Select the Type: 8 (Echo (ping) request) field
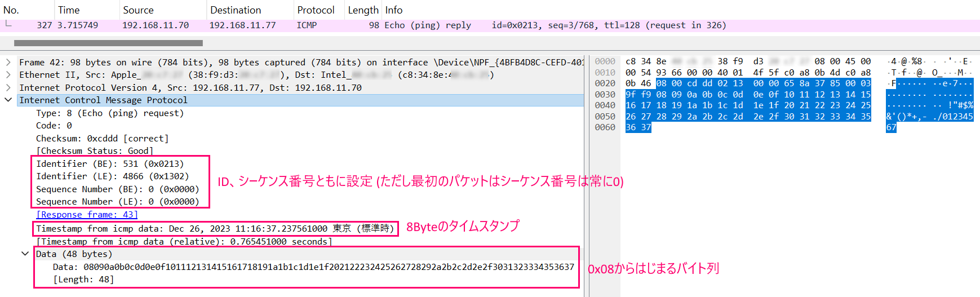Screen dimensions: 980x297 [110, 113]
